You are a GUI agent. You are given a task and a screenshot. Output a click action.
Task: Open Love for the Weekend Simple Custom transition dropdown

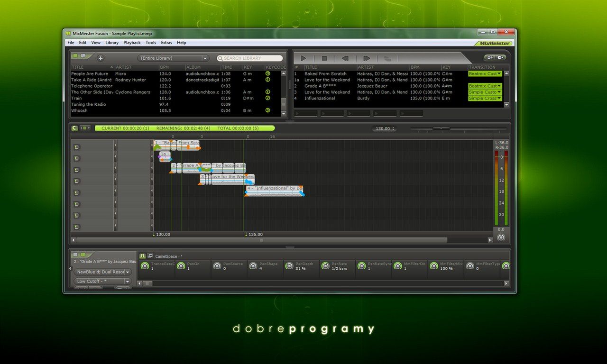pyautogui.click(x=485, y=92)
